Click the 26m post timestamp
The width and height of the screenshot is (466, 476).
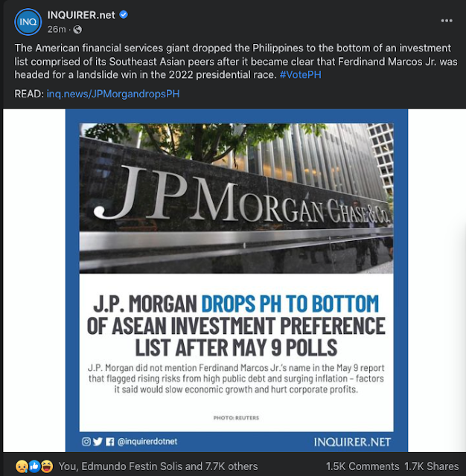(57, 30)
